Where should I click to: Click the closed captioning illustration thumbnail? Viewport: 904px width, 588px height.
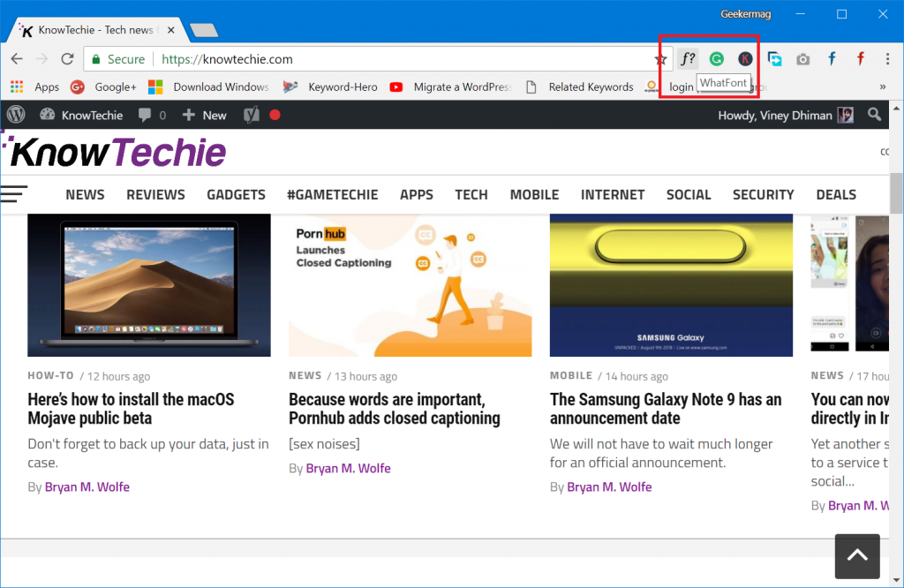(410, 285)
